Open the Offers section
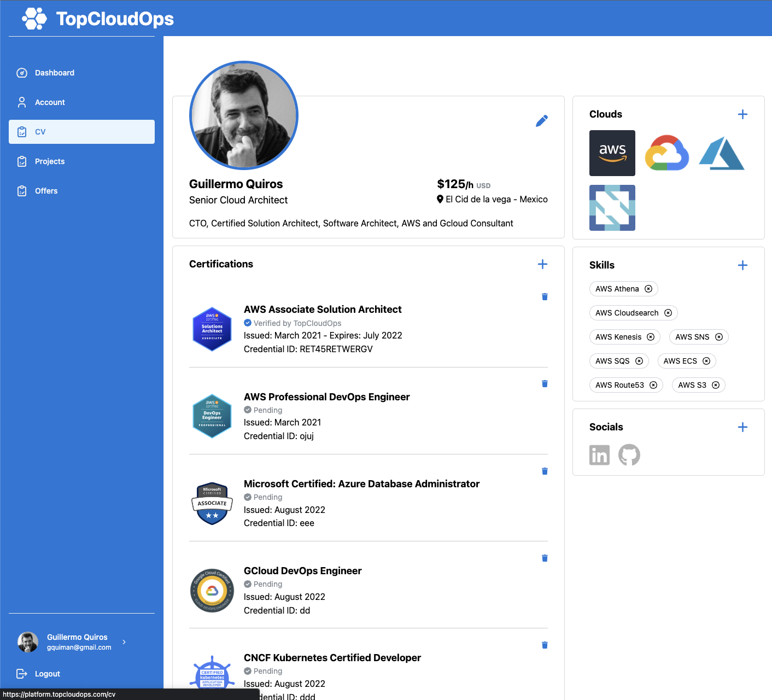Viewport: 772px width, 700px height. point(46,191)
